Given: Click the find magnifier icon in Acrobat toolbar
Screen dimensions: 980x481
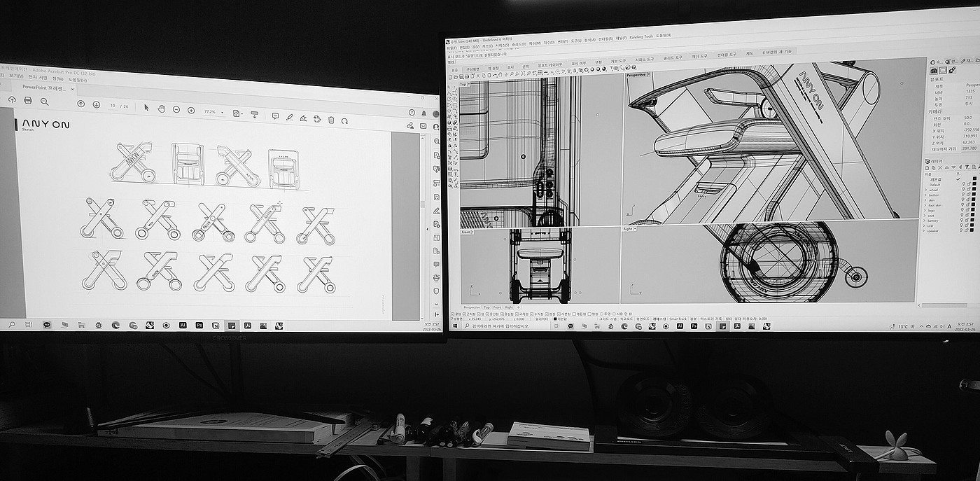Looking at the screenshot, I should pos(45,102).
